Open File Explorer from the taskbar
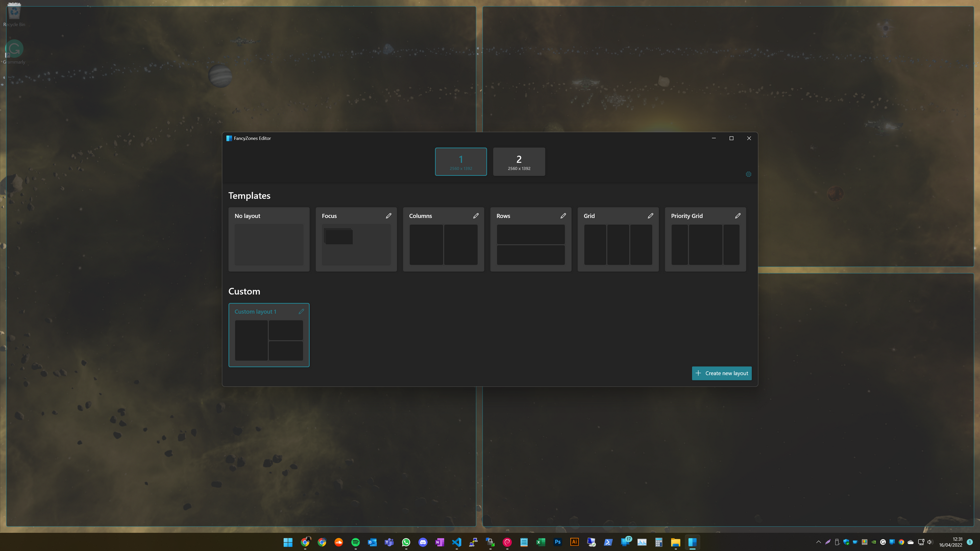The height and width of the screenshot is (551, 980). point(676,542)
